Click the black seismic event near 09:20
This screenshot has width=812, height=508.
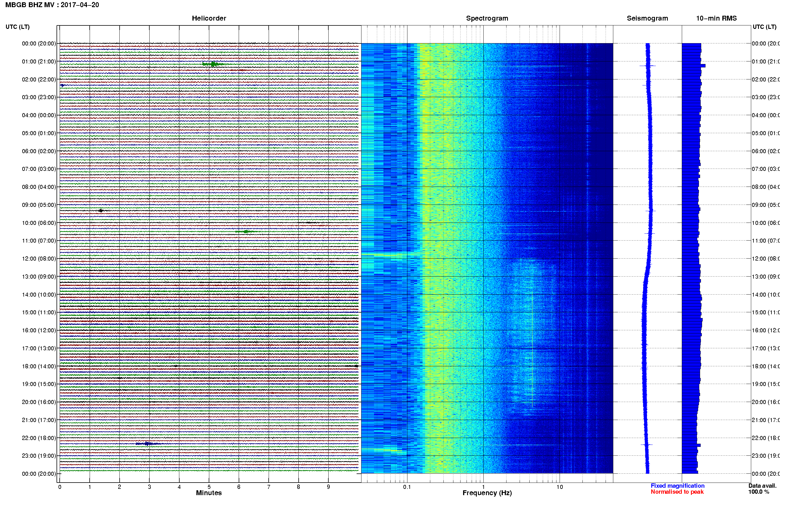coord(101,211)
